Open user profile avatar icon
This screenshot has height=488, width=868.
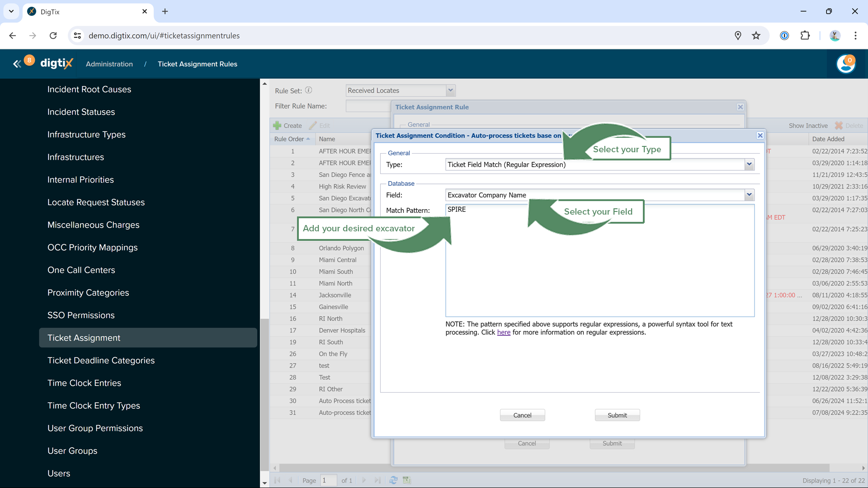(x=845, y=64)
